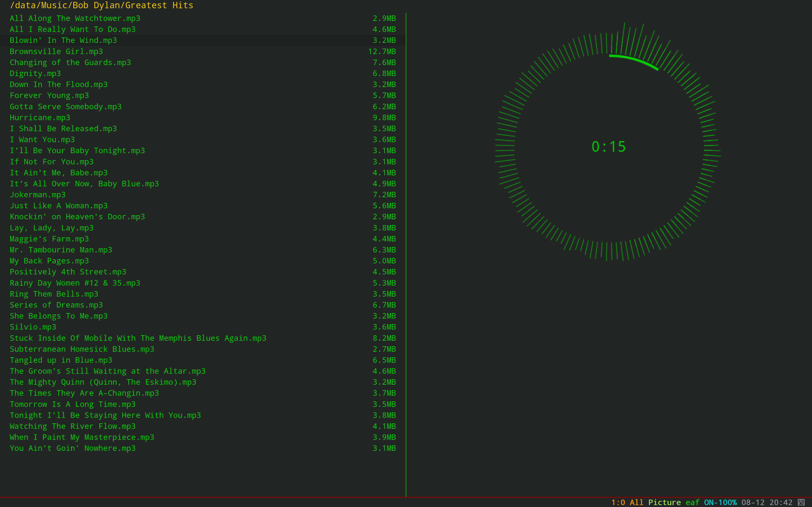
Task: Select Mr. Tambourine Man.mp3
Action: (61, 250)
